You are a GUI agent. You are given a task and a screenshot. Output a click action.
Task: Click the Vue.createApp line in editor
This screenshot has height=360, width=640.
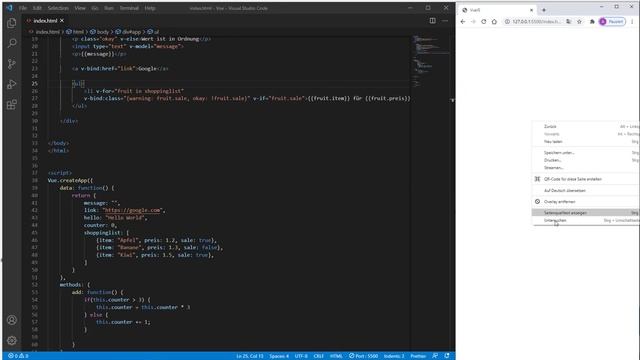click(x=70, y=180)
